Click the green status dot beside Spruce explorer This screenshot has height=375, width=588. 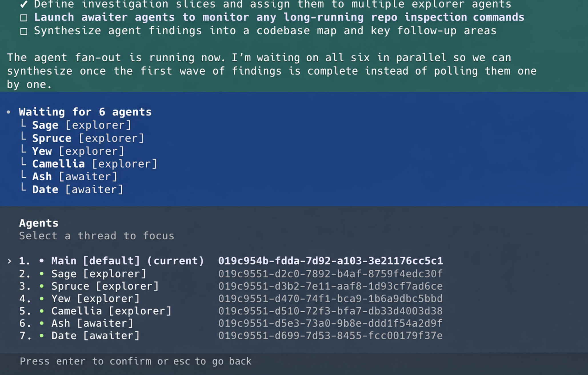[42, 286]
